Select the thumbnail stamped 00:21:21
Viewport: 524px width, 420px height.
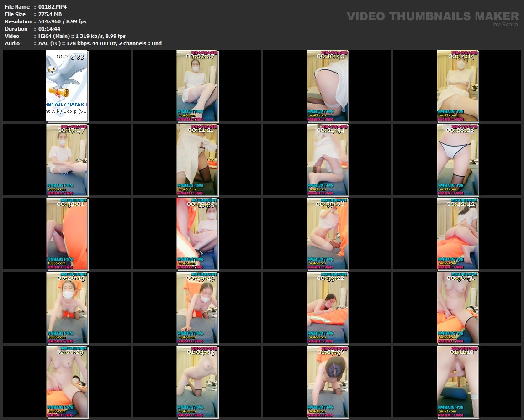(x=197, y=160)
